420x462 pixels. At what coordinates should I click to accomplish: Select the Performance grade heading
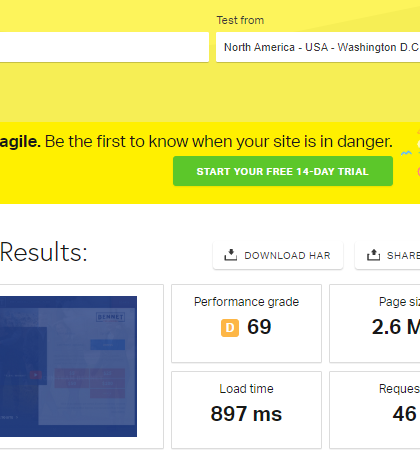[246, 302]
